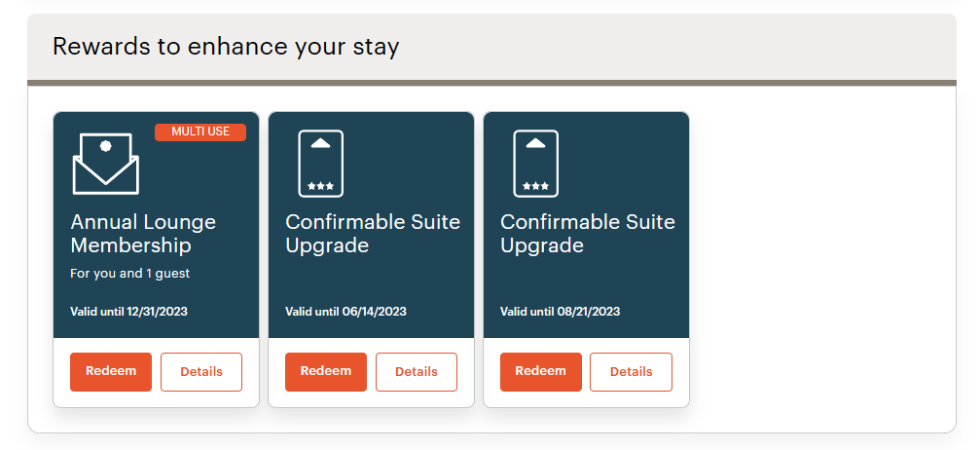Click the envelope icon on Annual Lounge Membership
The width and height of the screenshot is (980, 450).
pyautogui.click(x=105, y=163)
